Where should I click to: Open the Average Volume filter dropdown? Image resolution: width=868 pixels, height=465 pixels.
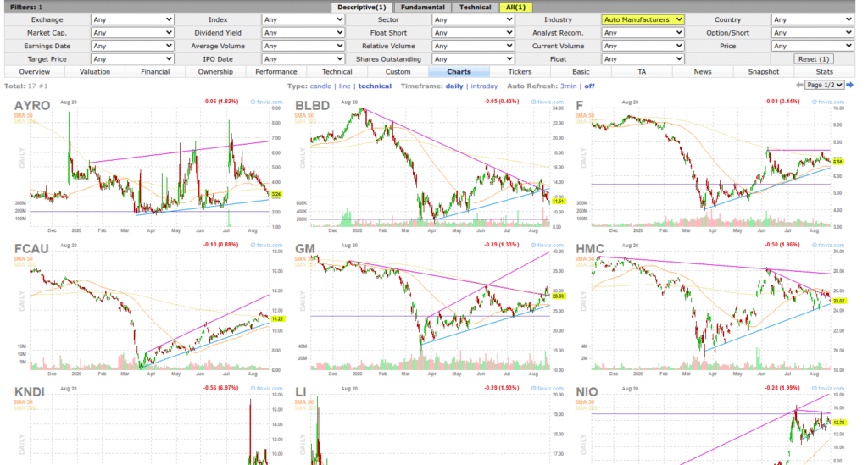coord(303,46)
